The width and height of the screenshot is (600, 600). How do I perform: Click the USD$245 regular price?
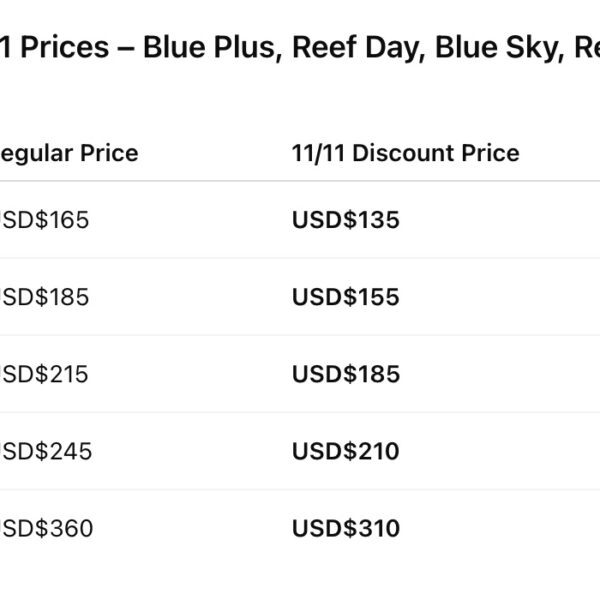point(45,451)
